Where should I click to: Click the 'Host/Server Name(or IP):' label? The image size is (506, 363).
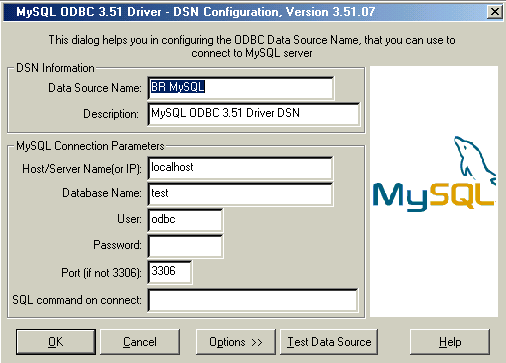click(82, 169)
